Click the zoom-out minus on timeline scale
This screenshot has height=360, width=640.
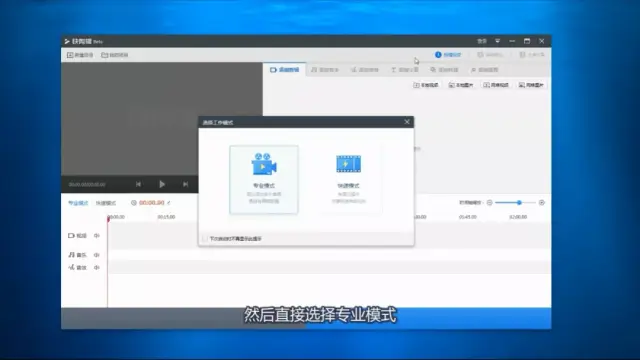pyautogui.click(x=489, y=202)
